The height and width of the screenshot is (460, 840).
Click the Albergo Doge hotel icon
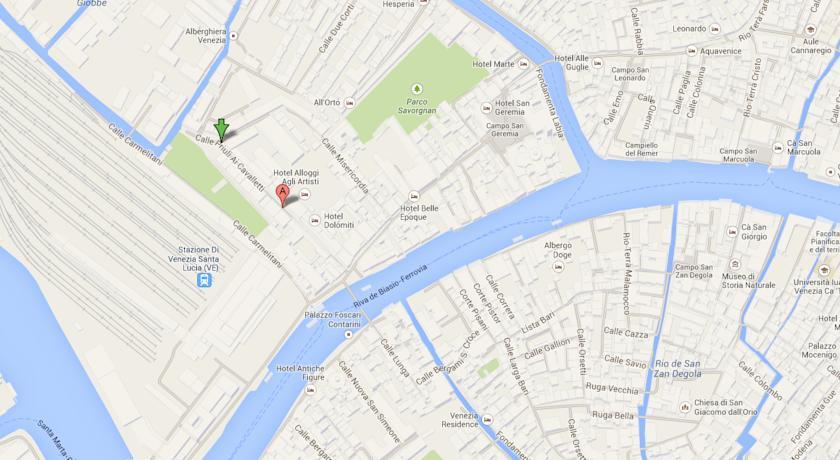click(558, 267)
